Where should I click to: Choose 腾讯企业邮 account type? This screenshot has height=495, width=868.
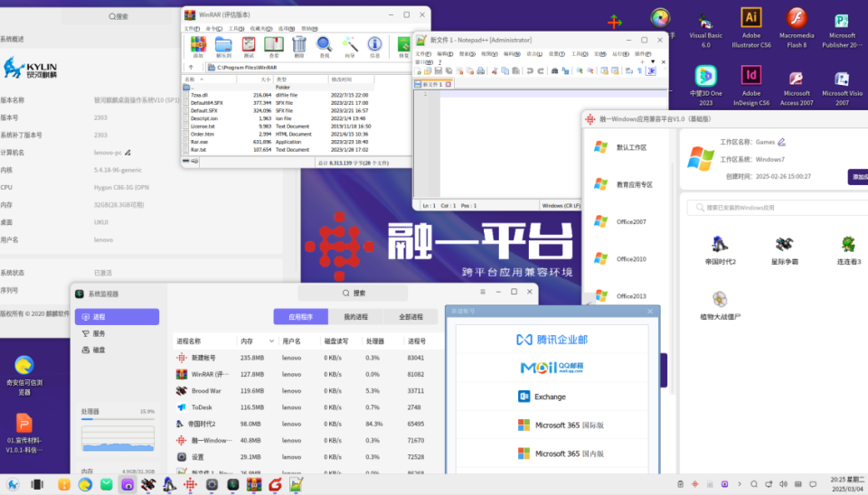pyautogui.click(x=552, y=340)
